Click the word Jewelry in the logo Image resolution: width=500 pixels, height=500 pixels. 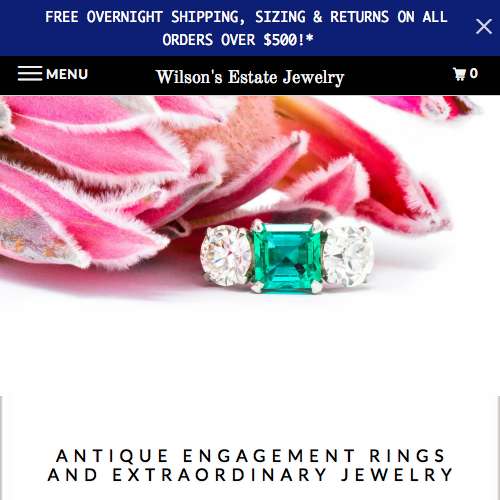pos(313,78)
